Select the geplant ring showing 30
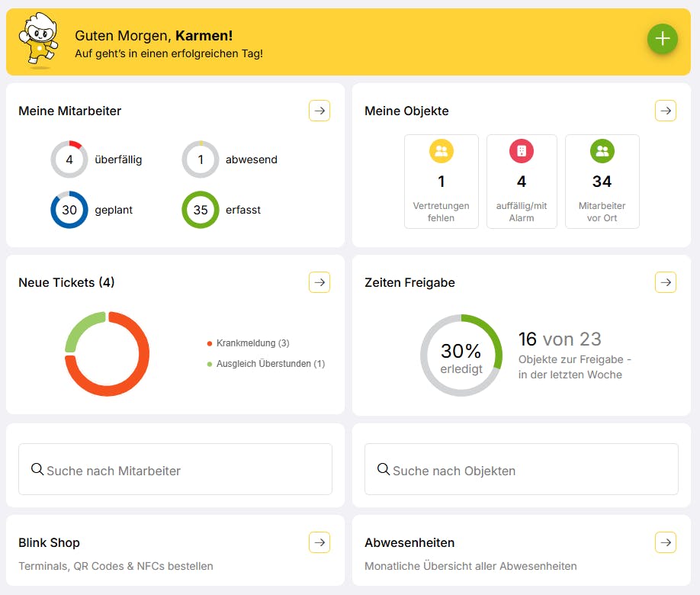700x595 pixels. 69,210
